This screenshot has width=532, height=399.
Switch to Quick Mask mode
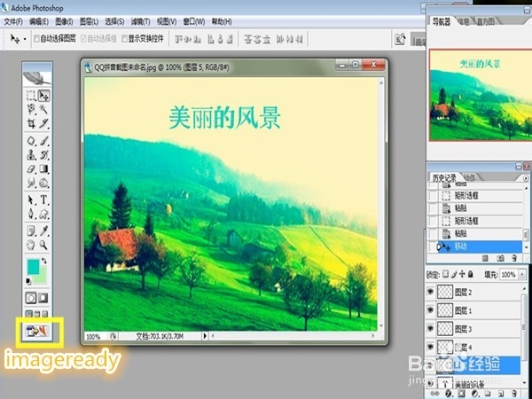(43, 298)
